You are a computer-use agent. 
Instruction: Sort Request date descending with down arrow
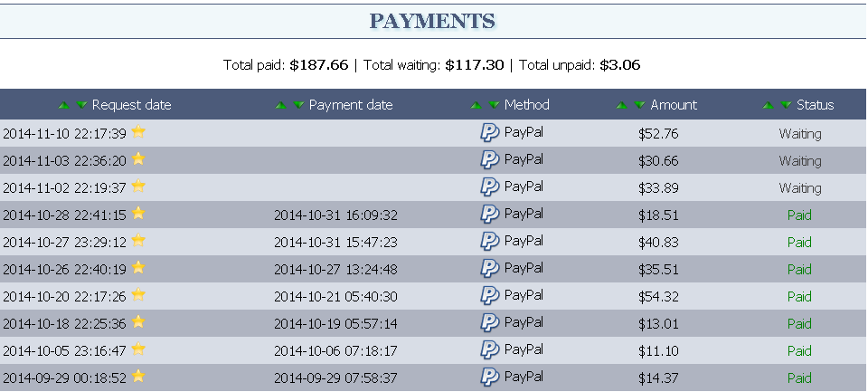[82, 105]
